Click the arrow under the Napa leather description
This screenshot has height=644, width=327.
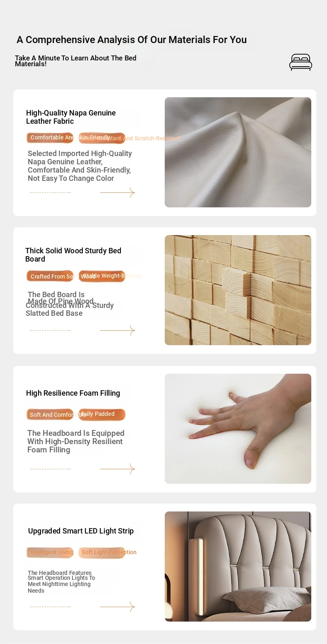[x=118, y=192]
